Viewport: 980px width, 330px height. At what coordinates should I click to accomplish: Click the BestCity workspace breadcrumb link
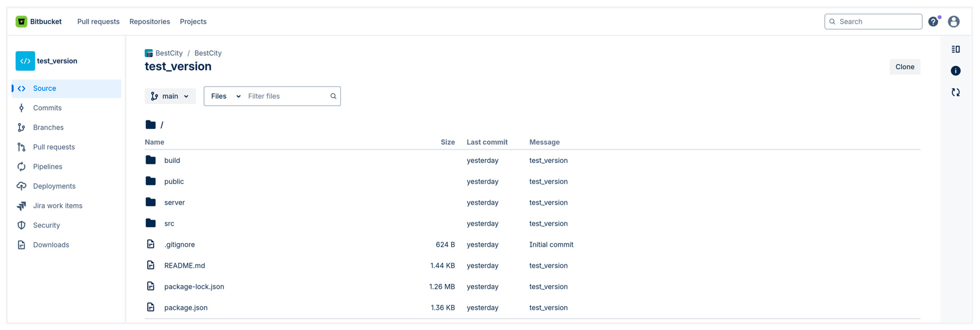click(168, 53)
